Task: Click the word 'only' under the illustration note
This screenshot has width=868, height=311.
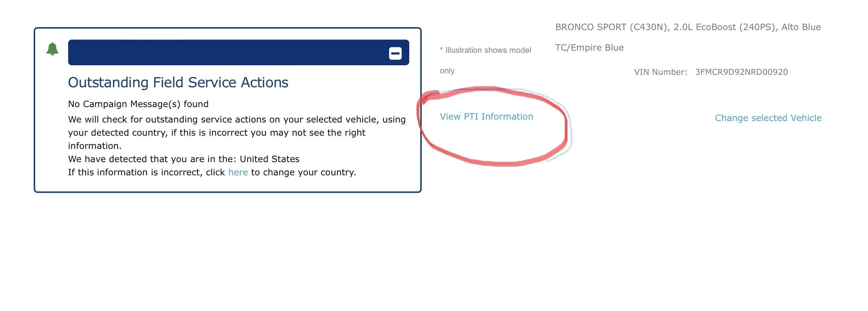Action: [447, 71]
